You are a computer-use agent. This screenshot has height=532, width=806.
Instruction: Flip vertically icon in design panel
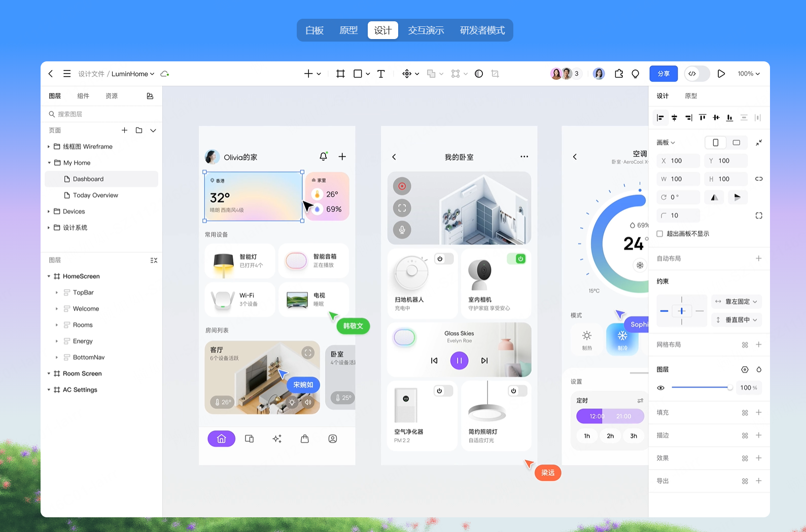(738, 197)
